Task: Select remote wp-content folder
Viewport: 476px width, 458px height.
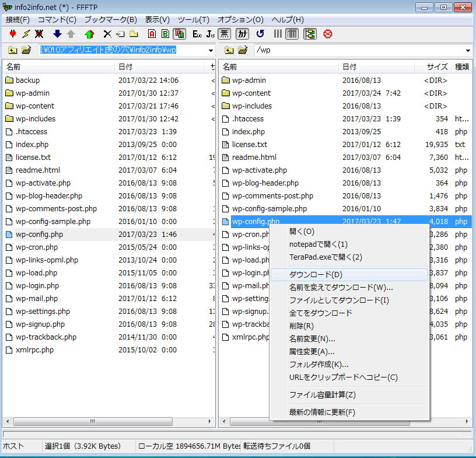Action: 346,93
